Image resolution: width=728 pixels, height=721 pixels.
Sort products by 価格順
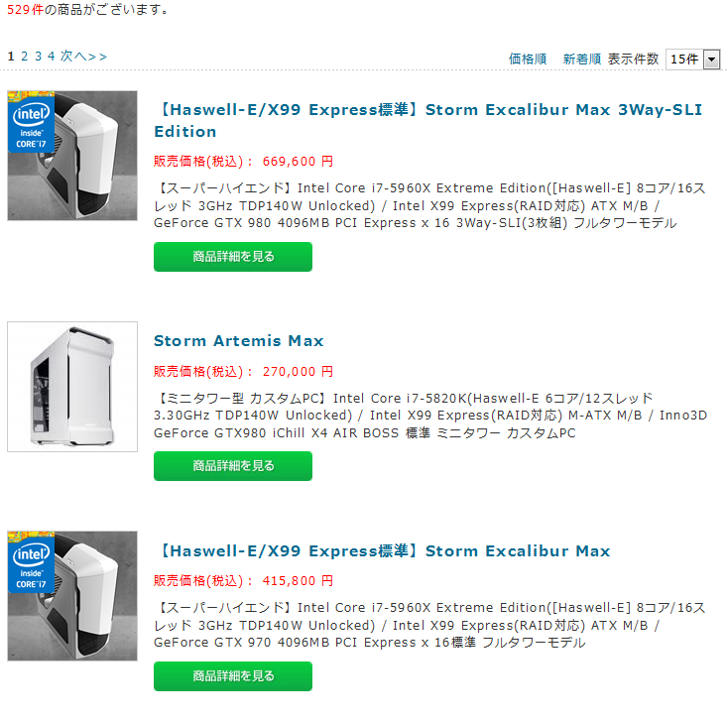pos(528,59)
